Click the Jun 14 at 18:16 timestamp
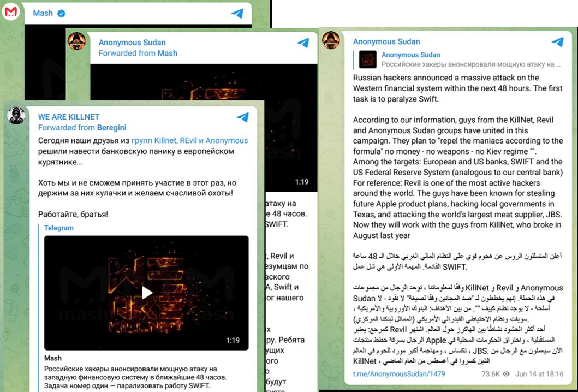 tap(539, 374)
